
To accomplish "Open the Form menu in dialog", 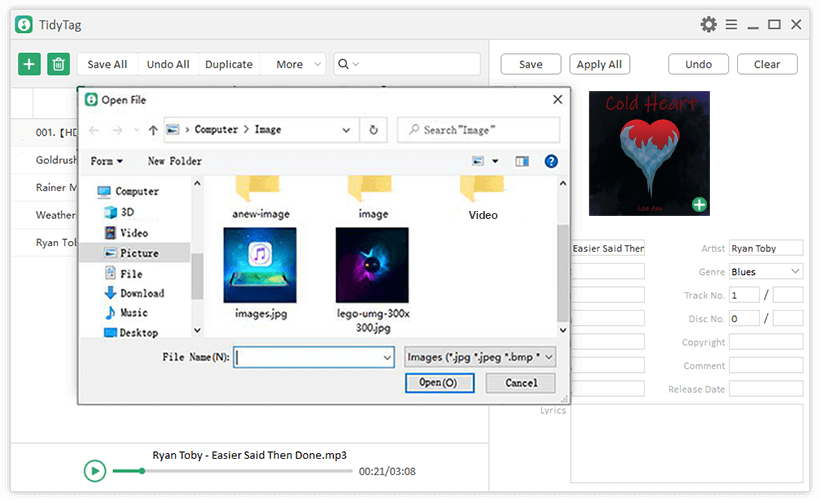I will point(106,161).
